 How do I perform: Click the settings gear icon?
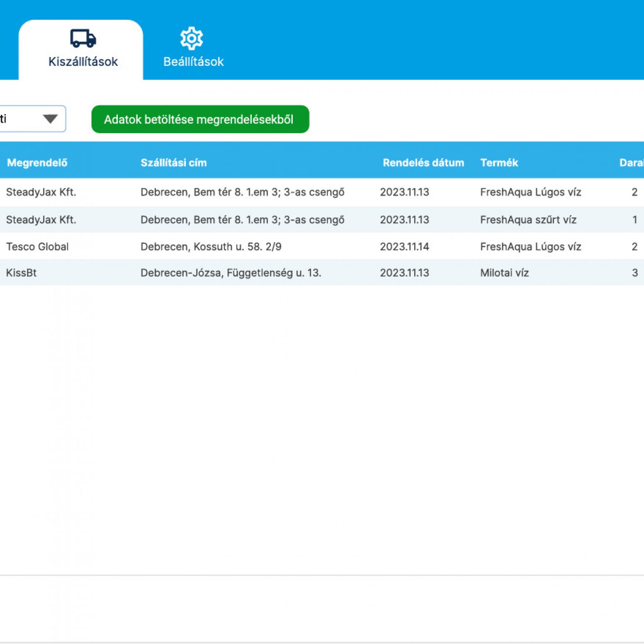coord(192,38)
